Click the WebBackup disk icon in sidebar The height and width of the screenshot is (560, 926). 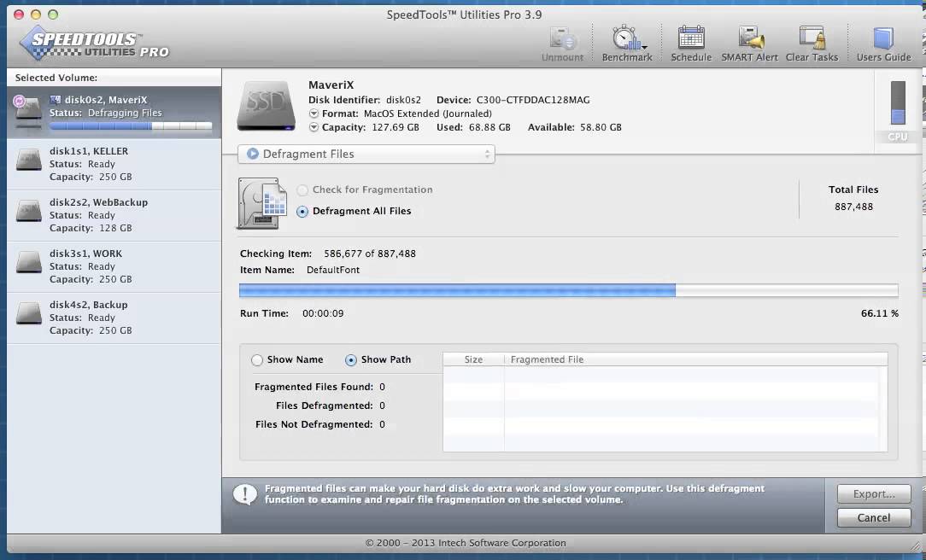point(28,211)
